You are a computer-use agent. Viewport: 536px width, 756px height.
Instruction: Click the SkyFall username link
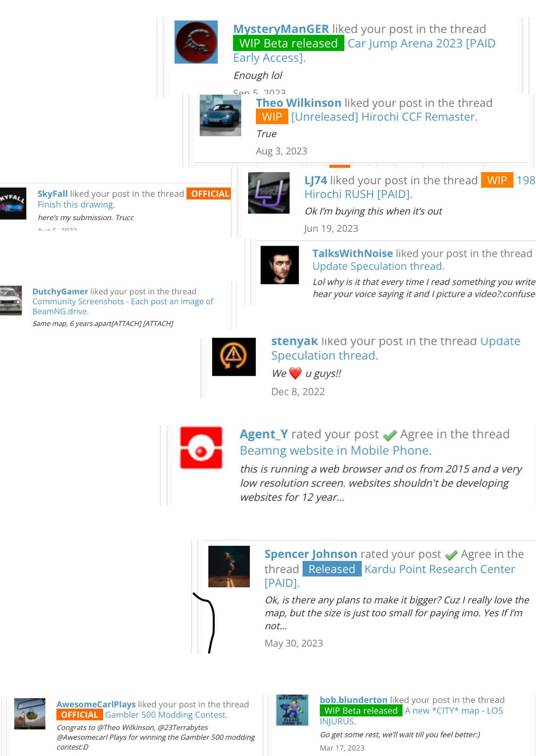(x=53, y=194)
